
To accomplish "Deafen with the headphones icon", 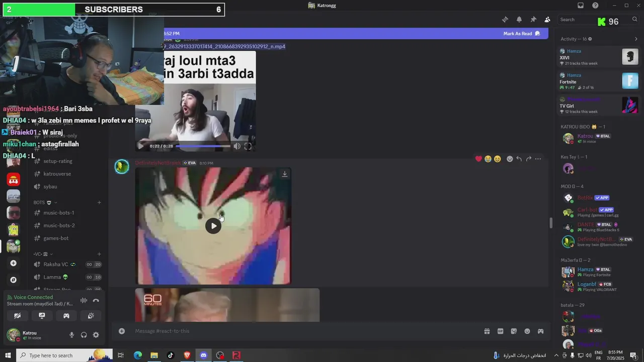I will pos(84,335).
